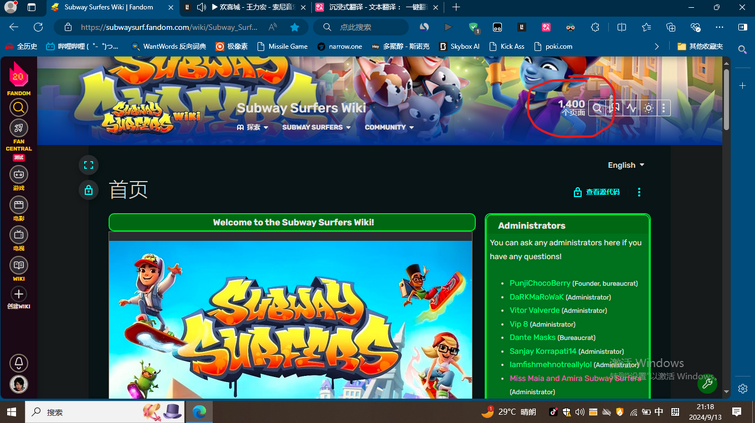The width and height of the screenshot is (755, 423).
Task: Click the create wiki plus icon
Action: [18, 294]
